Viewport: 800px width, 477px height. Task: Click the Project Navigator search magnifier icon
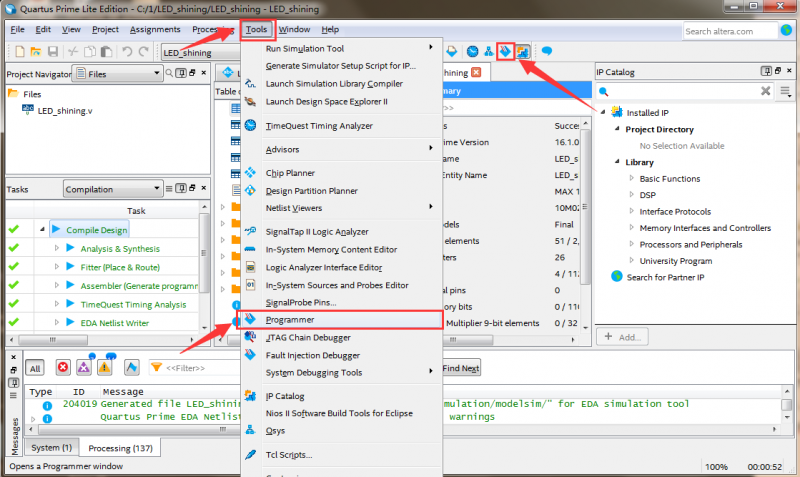[x=169, y=73]
